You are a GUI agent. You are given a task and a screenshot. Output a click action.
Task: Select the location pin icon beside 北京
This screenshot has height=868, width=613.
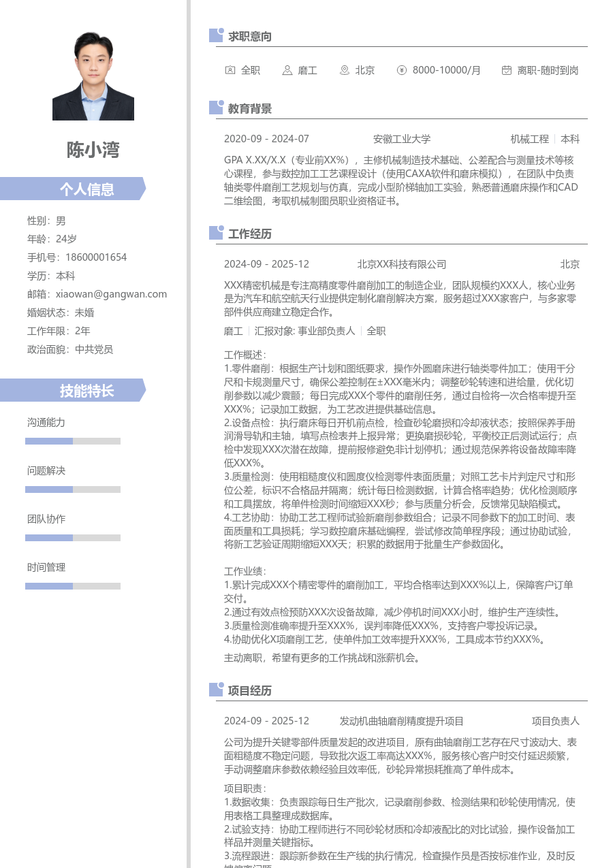(345, 70)
